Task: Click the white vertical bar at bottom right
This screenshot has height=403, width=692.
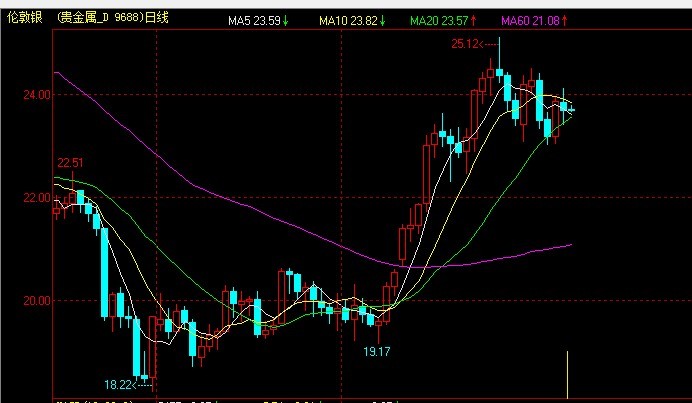Action: click(x=567, y=376)
